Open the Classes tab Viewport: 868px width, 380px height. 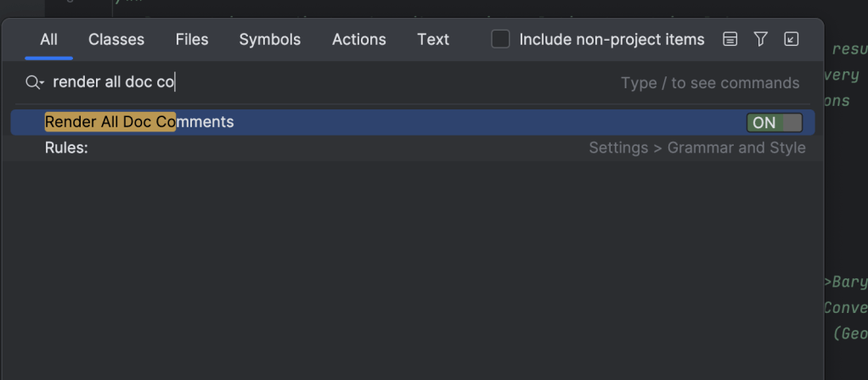(116, 39)
